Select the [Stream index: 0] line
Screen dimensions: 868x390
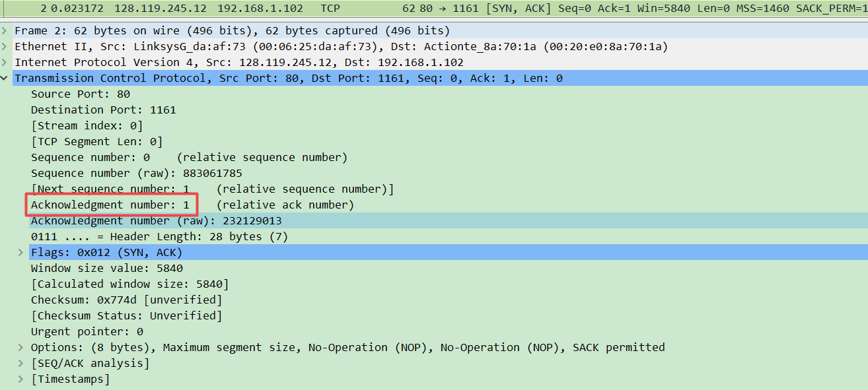coord(87,126)
